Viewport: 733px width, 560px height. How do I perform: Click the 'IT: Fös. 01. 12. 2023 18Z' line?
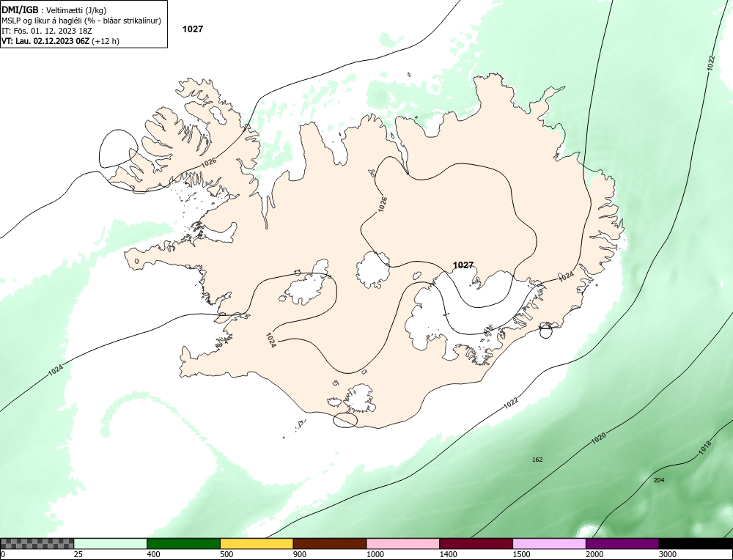tap(47, 31)
